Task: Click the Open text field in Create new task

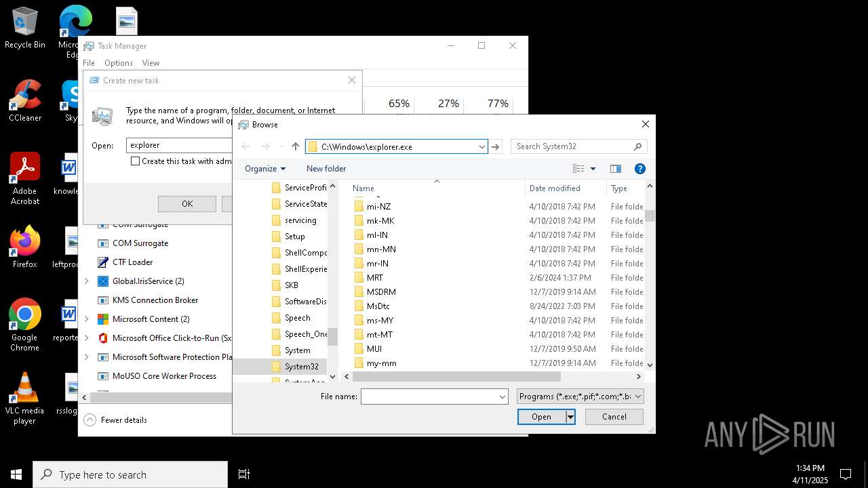Action: [180, 145]
